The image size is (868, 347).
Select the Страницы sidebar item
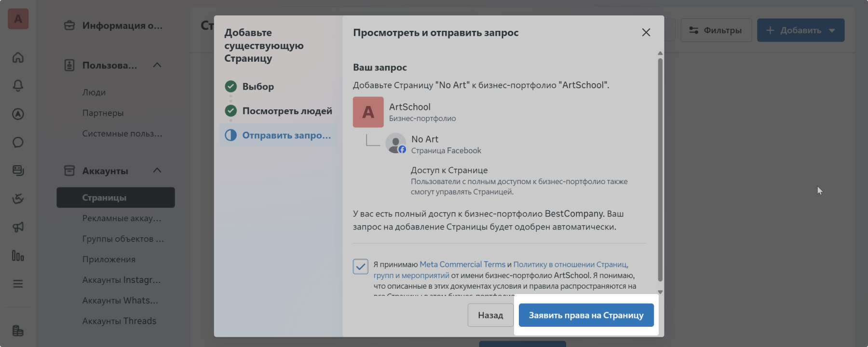click(116, 198)
